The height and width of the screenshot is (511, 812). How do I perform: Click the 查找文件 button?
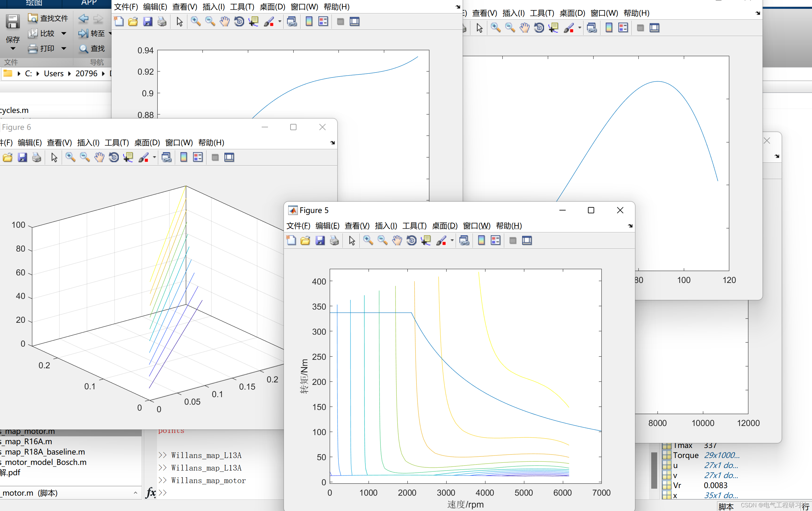pos(48,18)
